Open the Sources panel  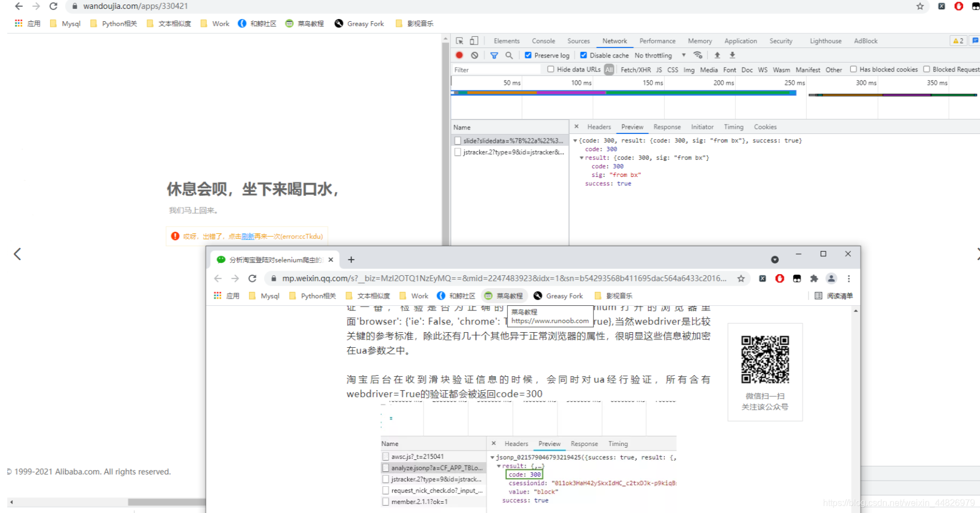[x=578, y=41]
